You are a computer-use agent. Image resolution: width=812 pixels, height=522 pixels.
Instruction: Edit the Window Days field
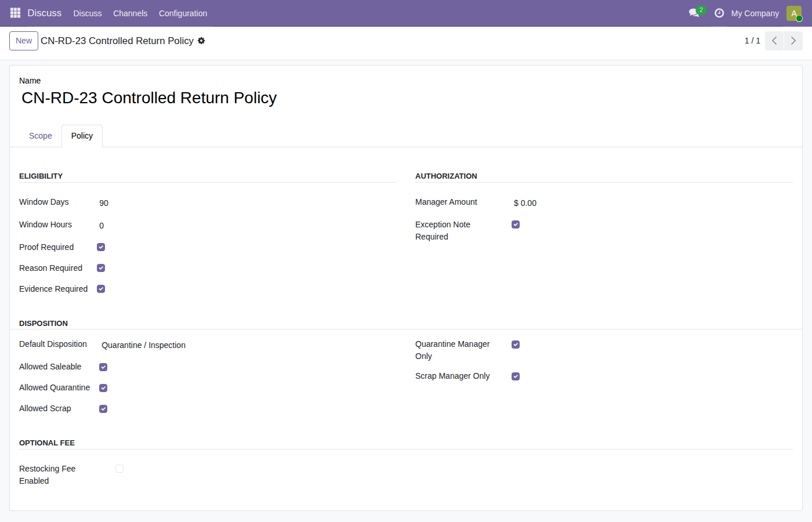pos(248,203)
